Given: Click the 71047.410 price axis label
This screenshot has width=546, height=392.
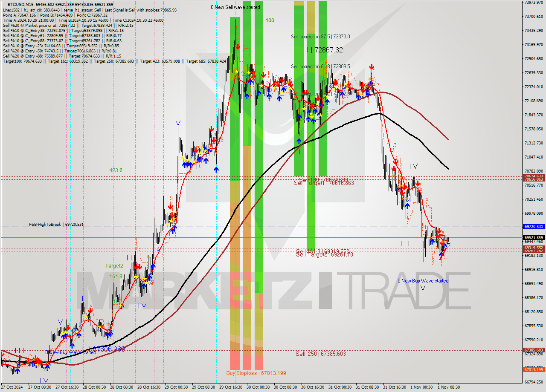Looking at the screenshot, I should 534,157.
